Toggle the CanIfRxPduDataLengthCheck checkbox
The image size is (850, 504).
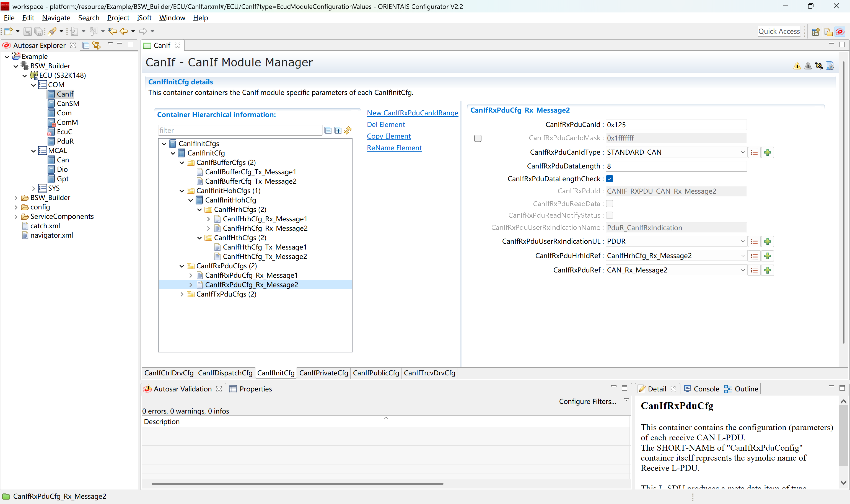coord(610,179)
